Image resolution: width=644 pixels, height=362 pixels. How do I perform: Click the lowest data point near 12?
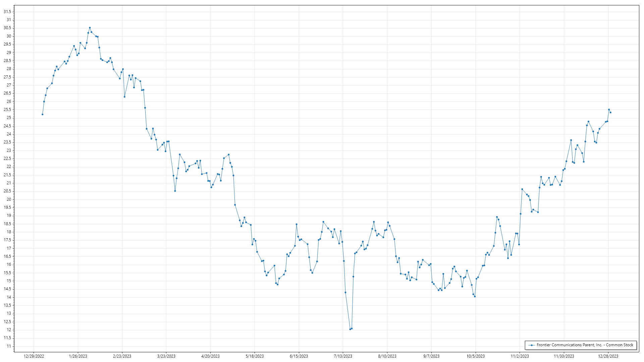(x=350, y=329)
